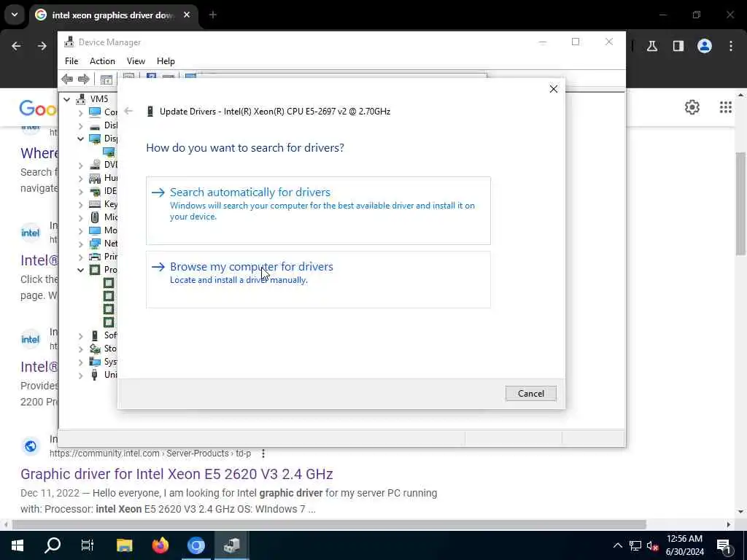The height and width of the screenshot is (560, 747).
Task: Open Chrome profile avatar
Action: 705,46
